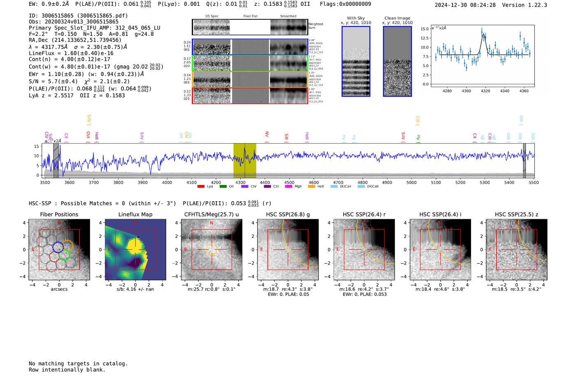Open the HSC SSP(26.4) r cutout
576x392 pixels.
point(364,249)
